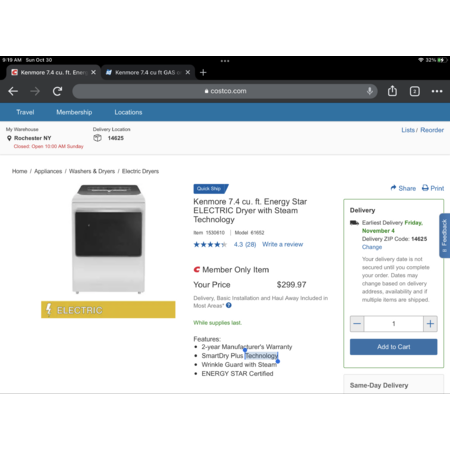Click Change delivery ZIP code
The image size is (450, 450).
372,247
